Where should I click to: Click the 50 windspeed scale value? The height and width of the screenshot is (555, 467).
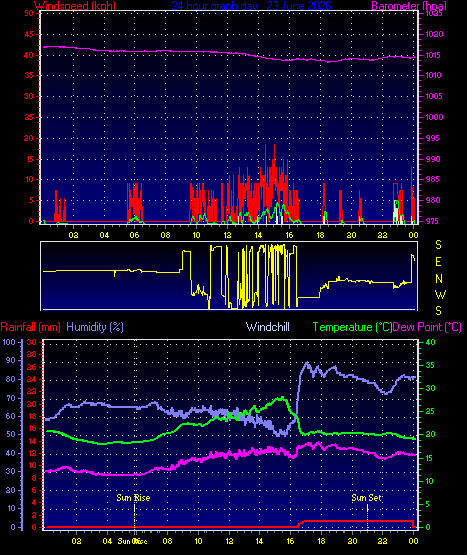coord(29,13)
